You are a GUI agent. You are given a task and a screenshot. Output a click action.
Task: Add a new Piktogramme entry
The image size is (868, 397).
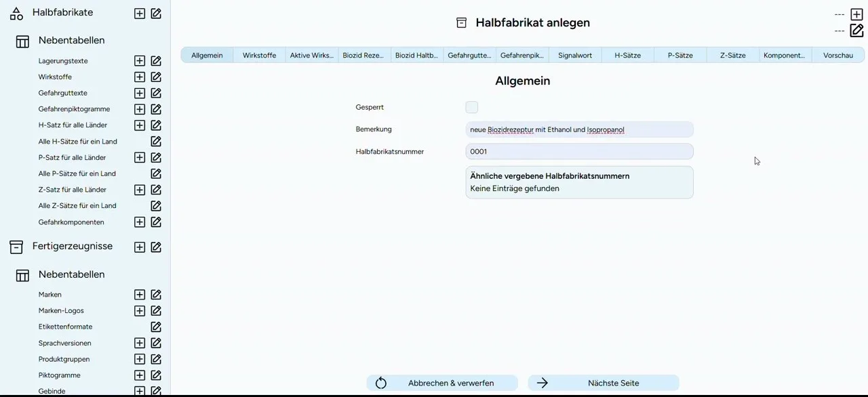140,375
